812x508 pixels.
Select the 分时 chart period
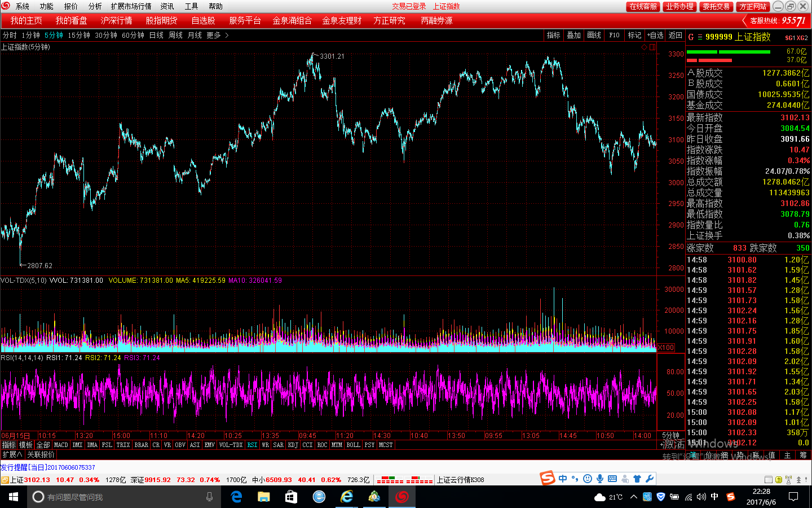pyautogui.click(x=10, y=35)
